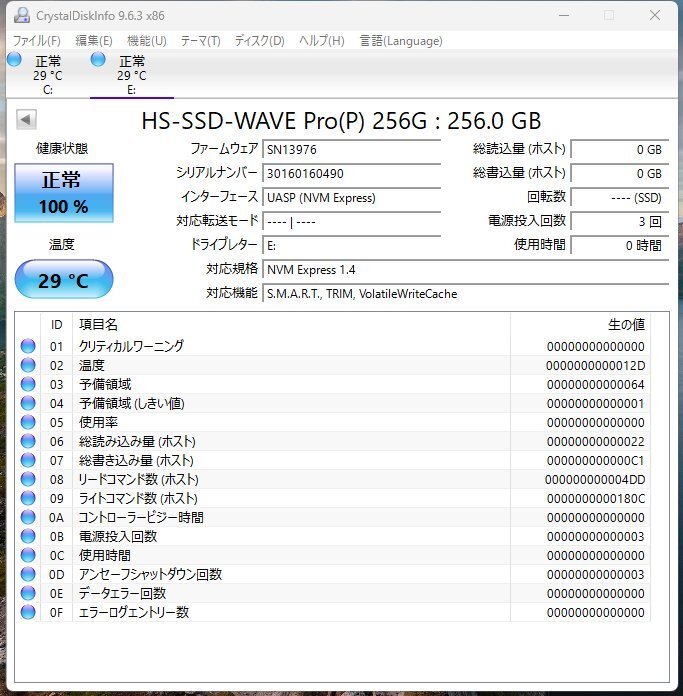Open the 言語(Language) menu

coord(401,41)
